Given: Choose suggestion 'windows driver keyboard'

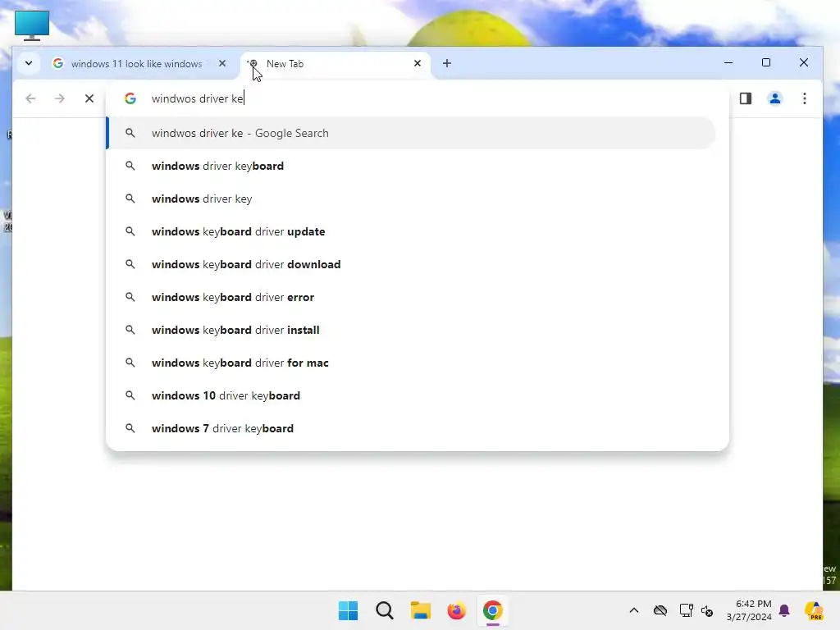Looking at the screenshot, I should tap(411, 166).
